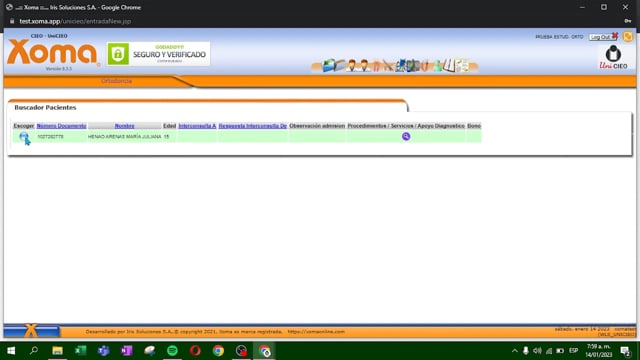640x360 pixels.
Task: Click the orange round icon beside Log Out
Action: coord(627,37)
